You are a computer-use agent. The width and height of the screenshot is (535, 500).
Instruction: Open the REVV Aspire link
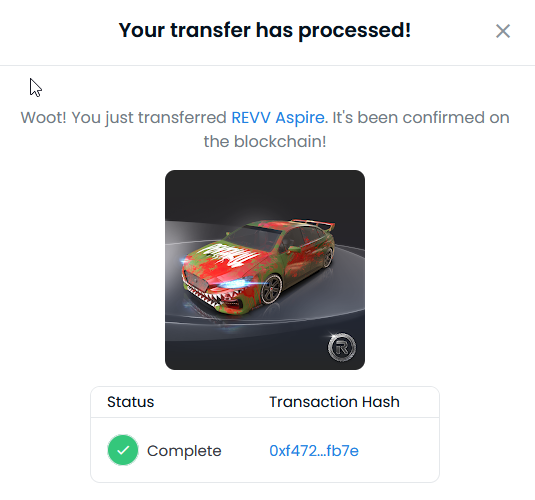(x=278, y=118)
